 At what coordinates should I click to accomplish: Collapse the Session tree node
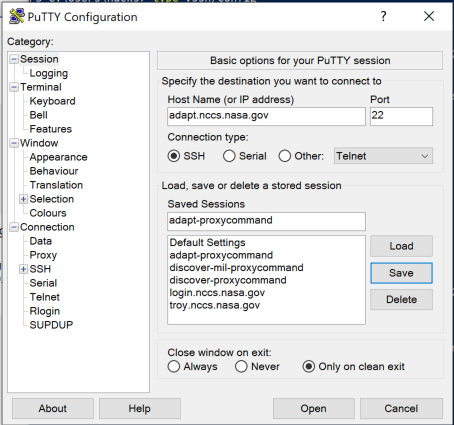14,59
